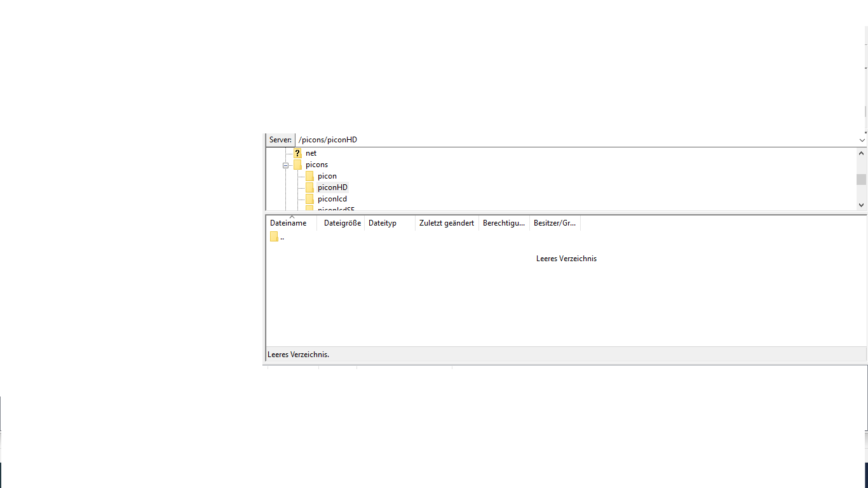Select the piconlcd folder label in tree
This screenshot has height=488, width=868.
tap(332, 199)
